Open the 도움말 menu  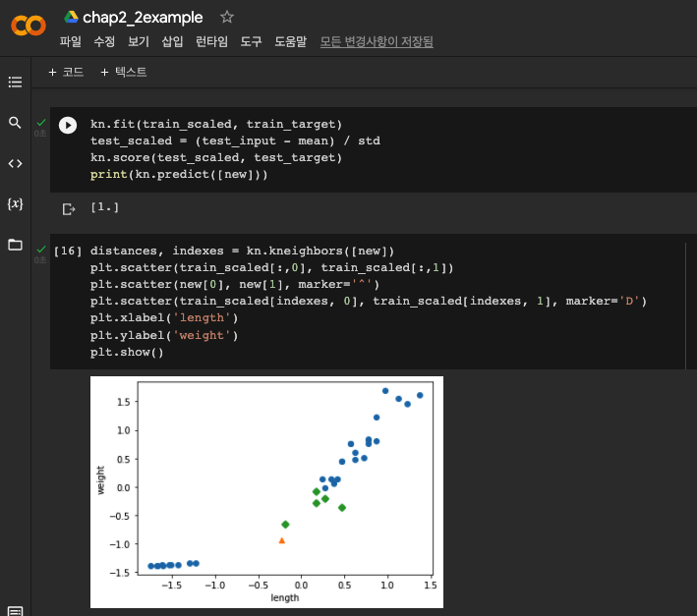(290, 41)
